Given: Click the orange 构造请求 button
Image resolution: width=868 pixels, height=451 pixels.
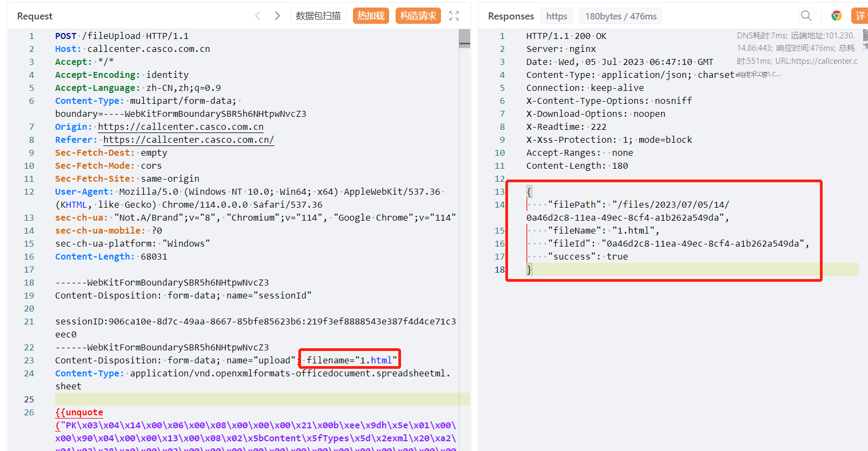Looking at the screenshot, I should tap(418, 16).
